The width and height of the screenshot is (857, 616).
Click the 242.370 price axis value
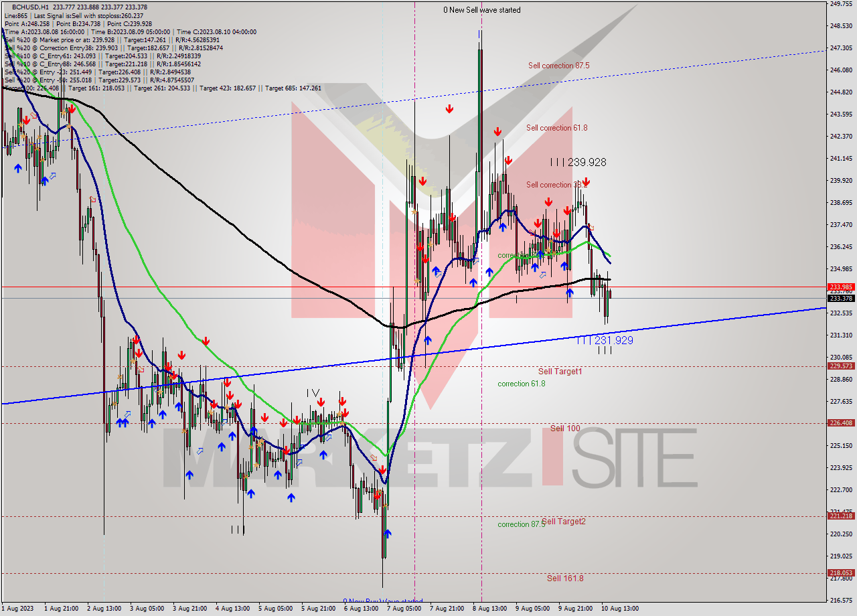tap(841, 137)
